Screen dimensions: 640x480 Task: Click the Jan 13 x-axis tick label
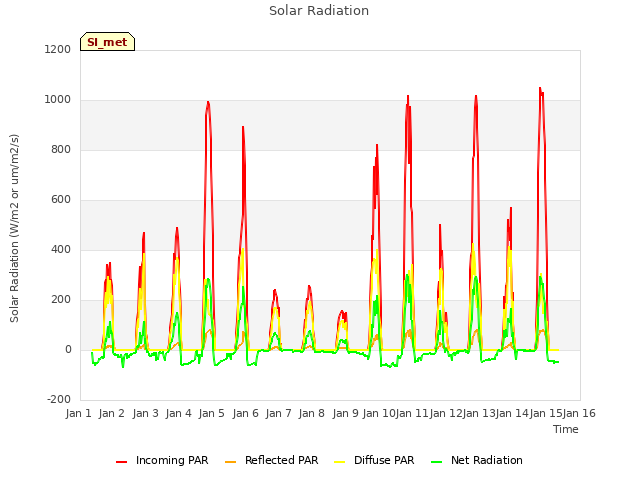479,413
